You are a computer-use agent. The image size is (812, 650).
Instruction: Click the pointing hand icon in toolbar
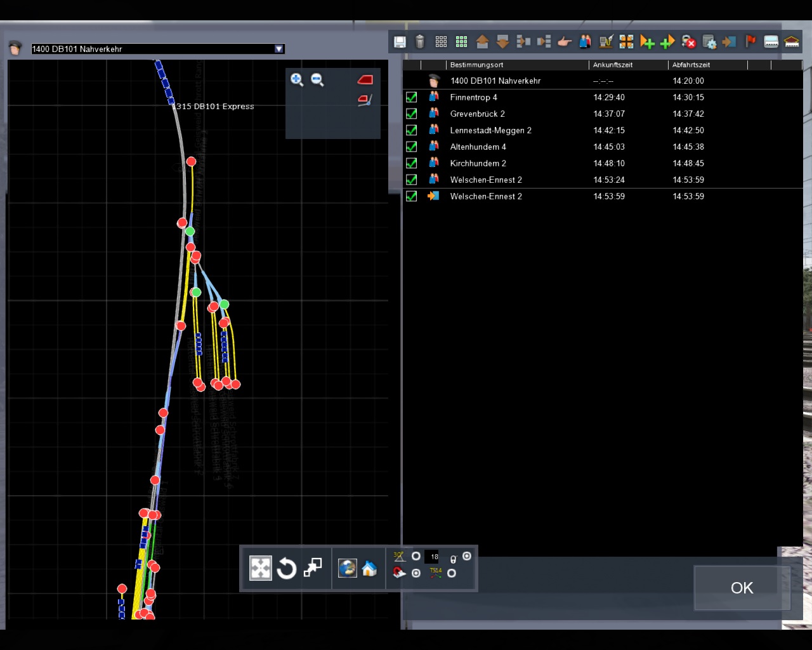[565, 42]
